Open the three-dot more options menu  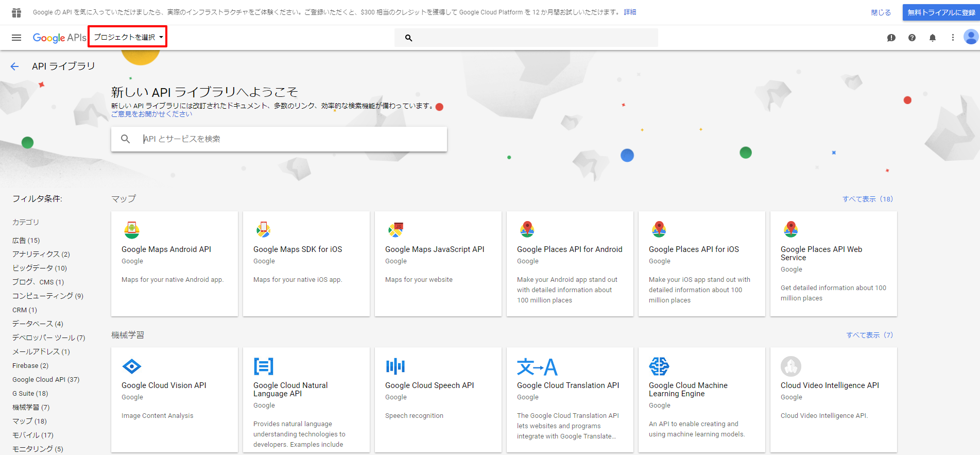coord(953,38)
